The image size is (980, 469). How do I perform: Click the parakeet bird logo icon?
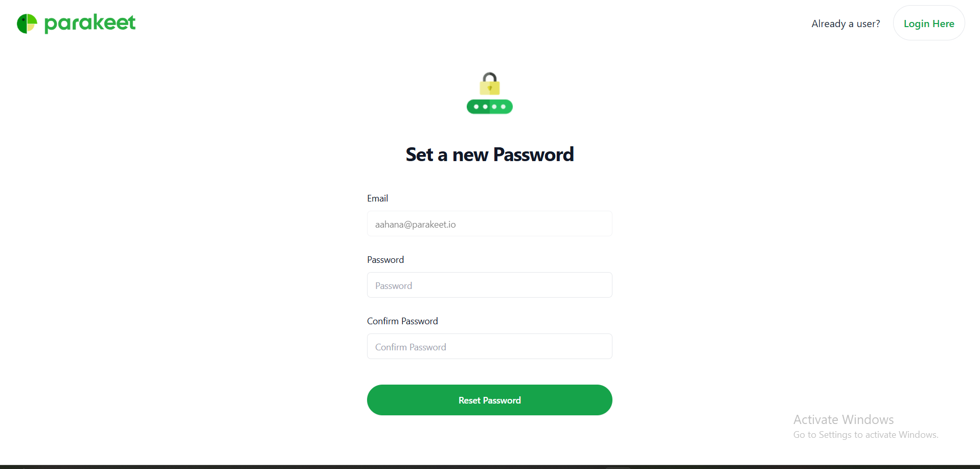click(x=27, y=24)
